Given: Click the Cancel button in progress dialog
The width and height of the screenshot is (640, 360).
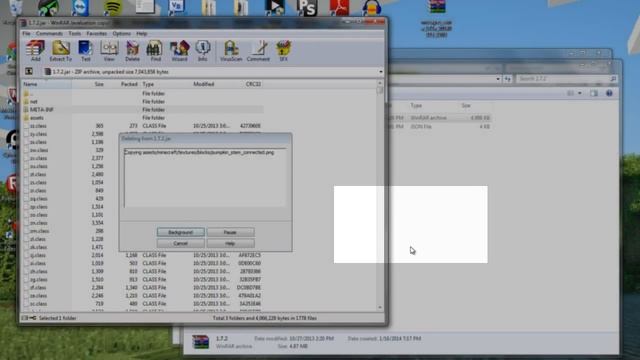Looking at the screenshot, I should click(x=180, y=243).
